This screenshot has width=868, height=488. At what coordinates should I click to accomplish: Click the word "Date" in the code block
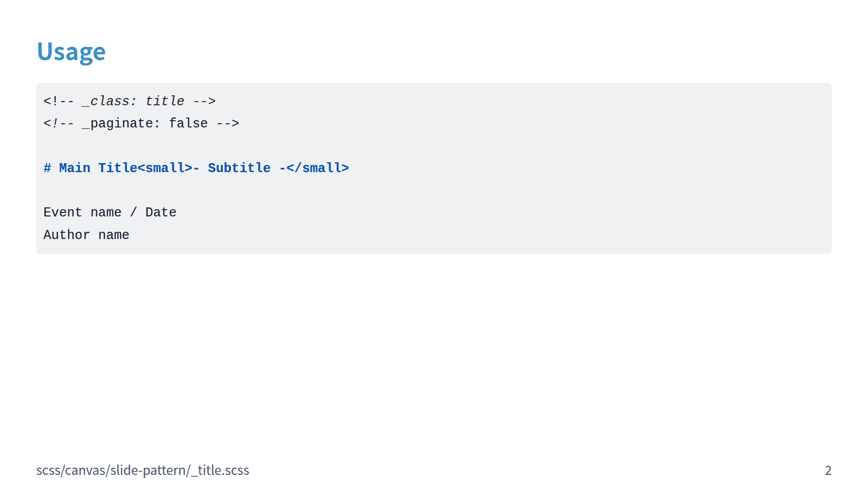point(160,212)
